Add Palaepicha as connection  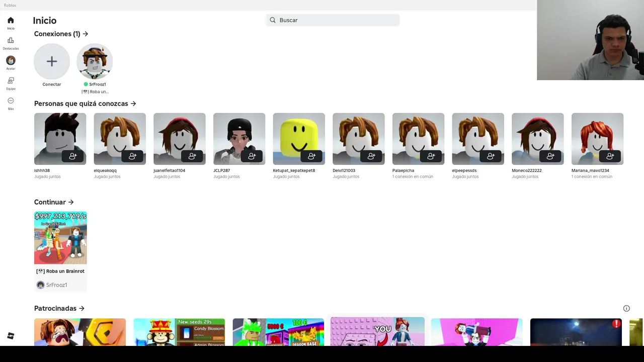[x=431, y=156]
